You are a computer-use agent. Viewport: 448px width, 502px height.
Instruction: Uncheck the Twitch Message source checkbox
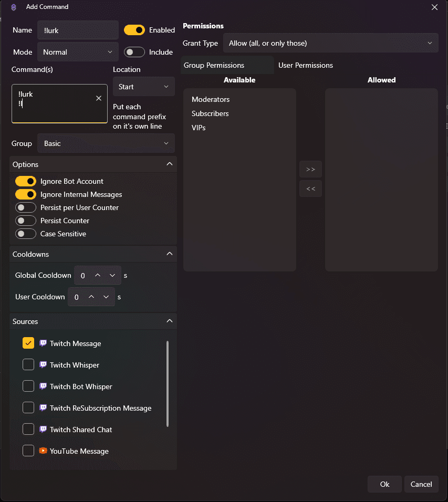[x=28, y=343]
